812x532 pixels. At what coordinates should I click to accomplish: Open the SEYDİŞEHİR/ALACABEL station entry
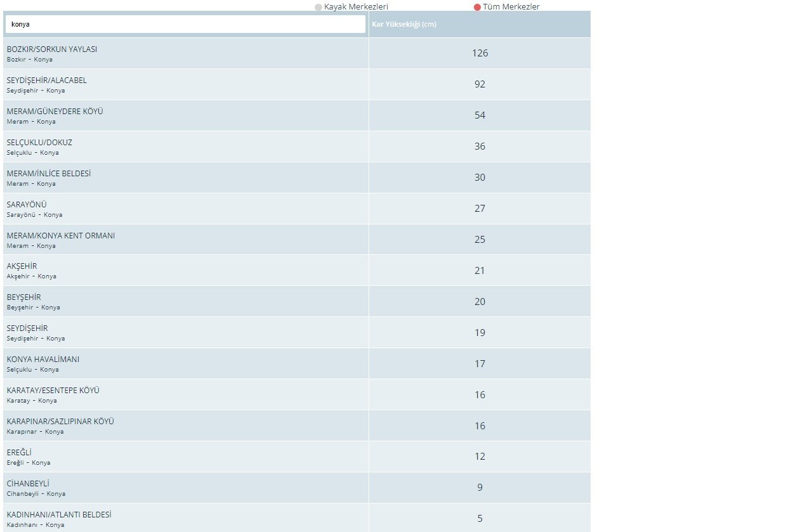click(47, 81)
